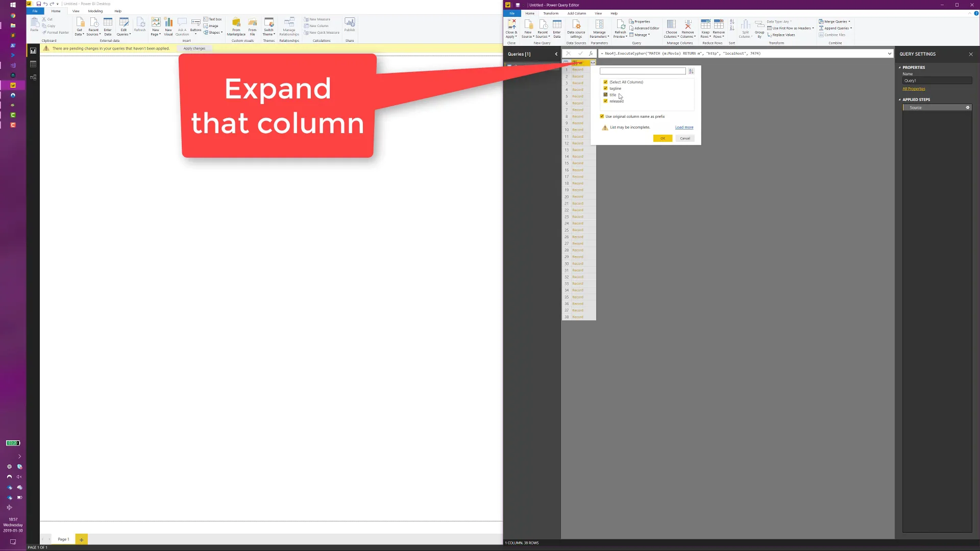
Task: Collapse the Queries pane chevron
Action: point(556,54)
